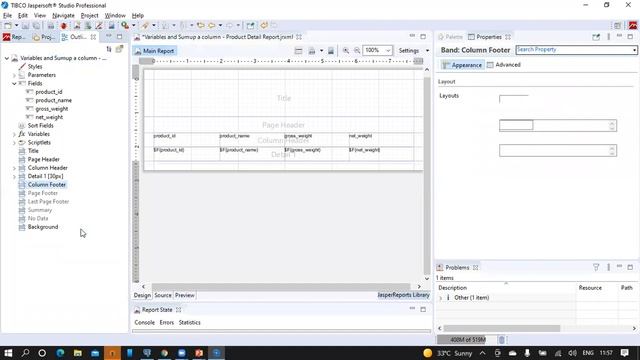Click the Jaspersoft red perspective icon
The image size is (640, 360).
[x=633, y=25]
